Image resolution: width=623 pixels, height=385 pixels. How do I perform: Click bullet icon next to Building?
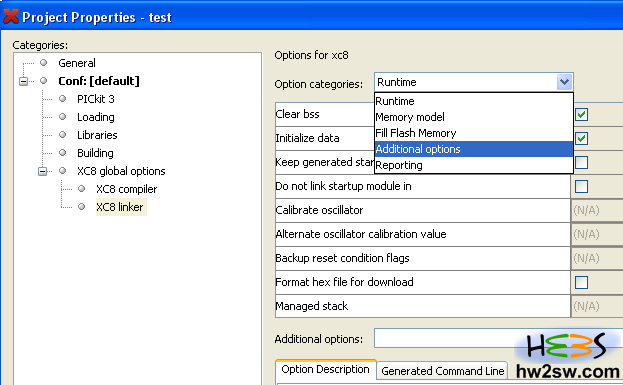62,153
